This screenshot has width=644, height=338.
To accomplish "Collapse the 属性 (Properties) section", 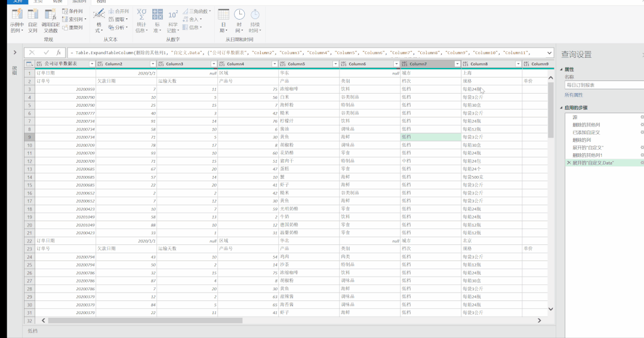I will tap(562, 69).
